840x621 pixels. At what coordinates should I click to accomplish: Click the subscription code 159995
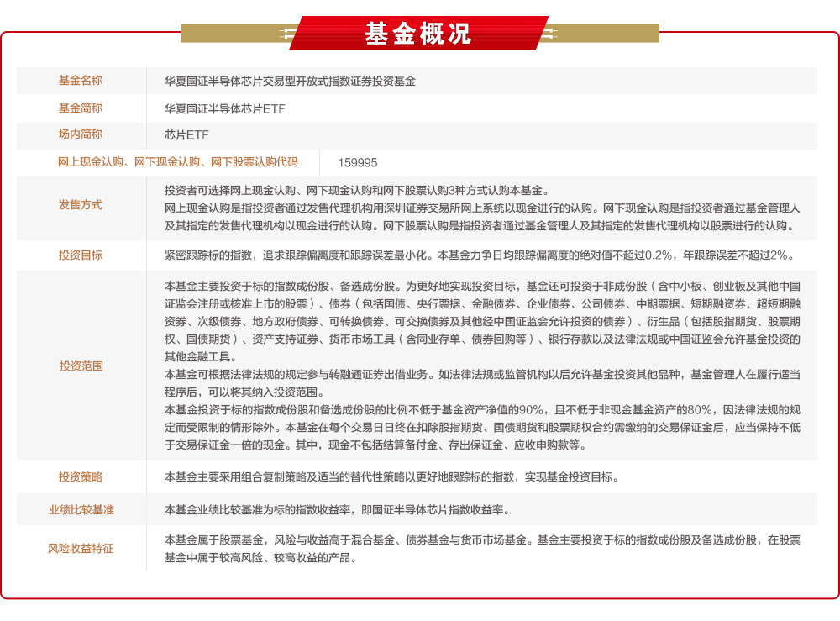pos(358,162)
